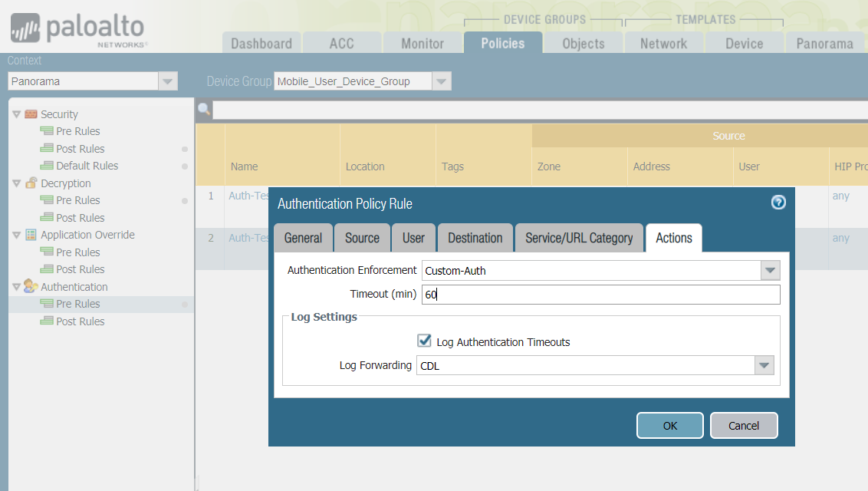The width and height of the screenshot is (868, 491).
Task: Select the Actions tab
Action: pyautogui.click(x=674, y=238)
